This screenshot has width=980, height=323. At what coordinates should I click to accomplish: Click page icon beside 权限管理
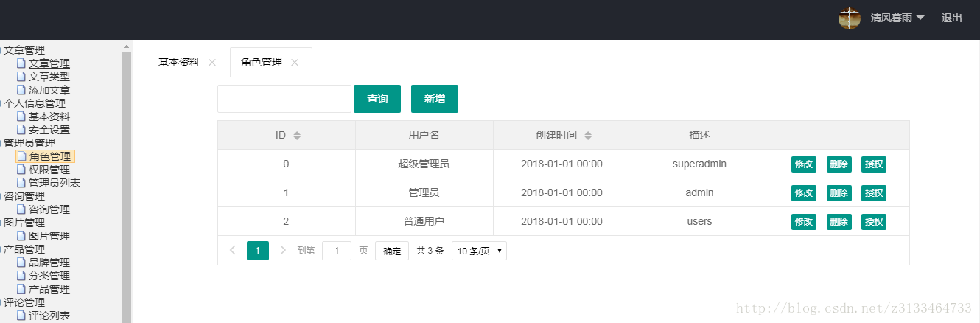pos(21,170)
